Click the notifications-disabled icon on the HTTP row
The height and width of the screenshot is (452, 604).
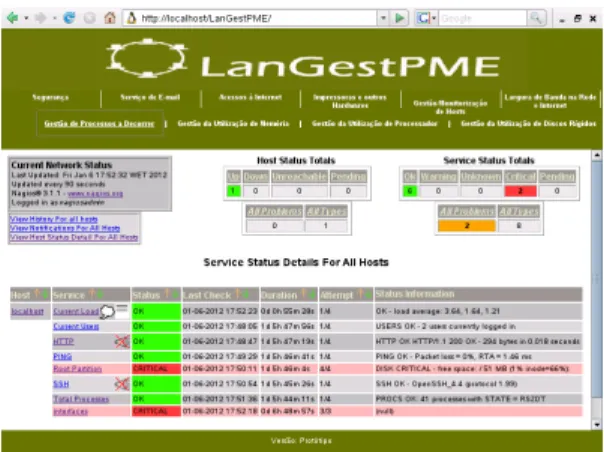pos(122,341)
